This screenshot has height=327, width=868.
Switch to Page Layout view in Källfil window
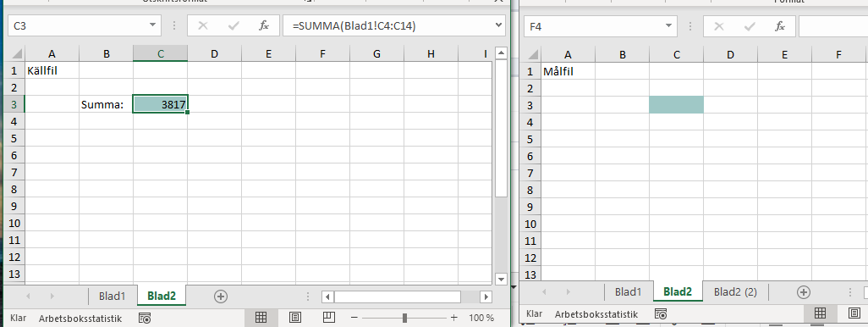[x=295, y=318]
